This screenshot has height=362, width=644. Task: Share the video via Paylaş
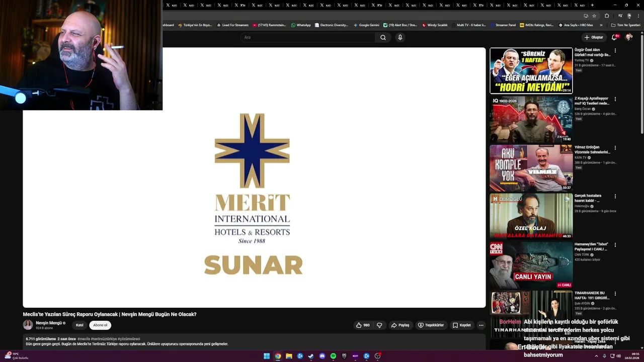[400, 325]
